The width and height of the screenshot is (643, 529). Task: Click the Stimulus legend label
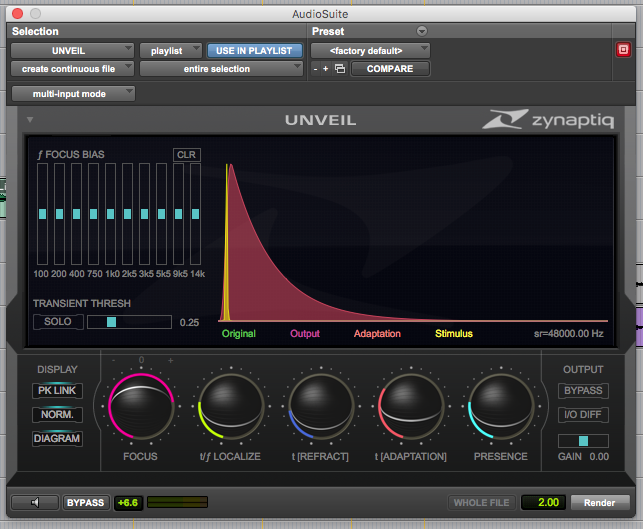pyautogui.click(x=454, y=333)
